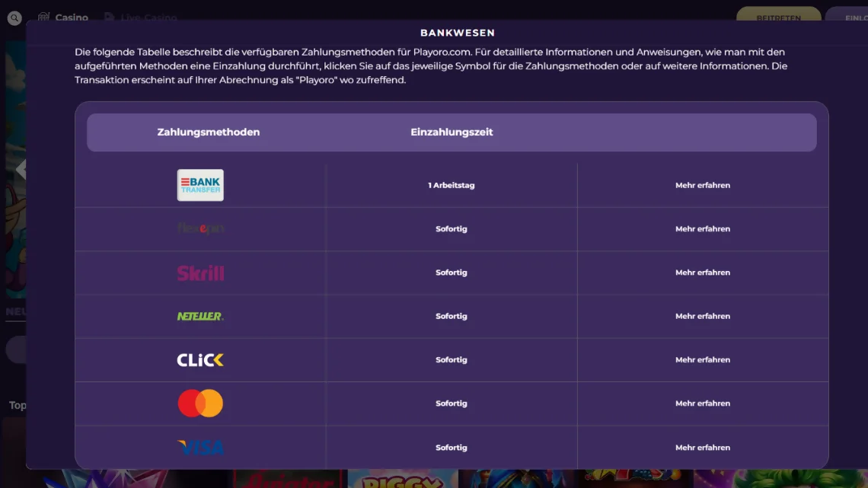Screen dimensions: 868x488
Task: Click the Click payment logo
Action: [x=200, y=360]
